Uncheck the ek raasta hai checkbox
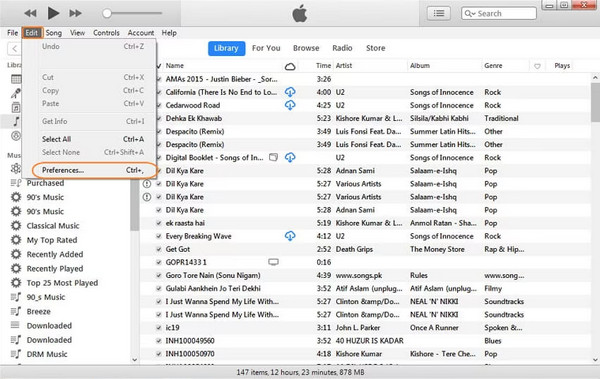 coord(158,223)
